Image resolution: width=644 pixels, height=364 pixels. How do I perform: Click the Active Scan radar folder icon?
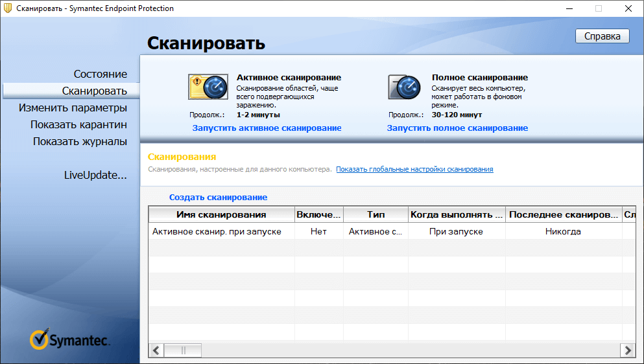208,87
